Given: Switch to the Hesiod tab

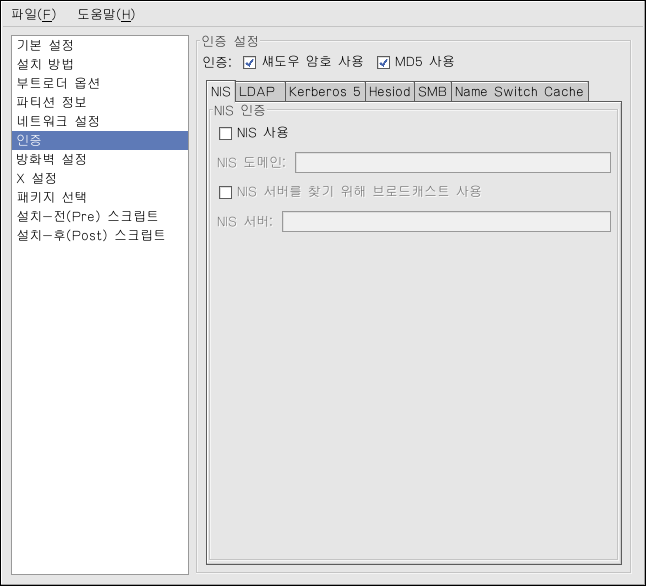Looking at the screenshot, I should click(x=387, y=91).
